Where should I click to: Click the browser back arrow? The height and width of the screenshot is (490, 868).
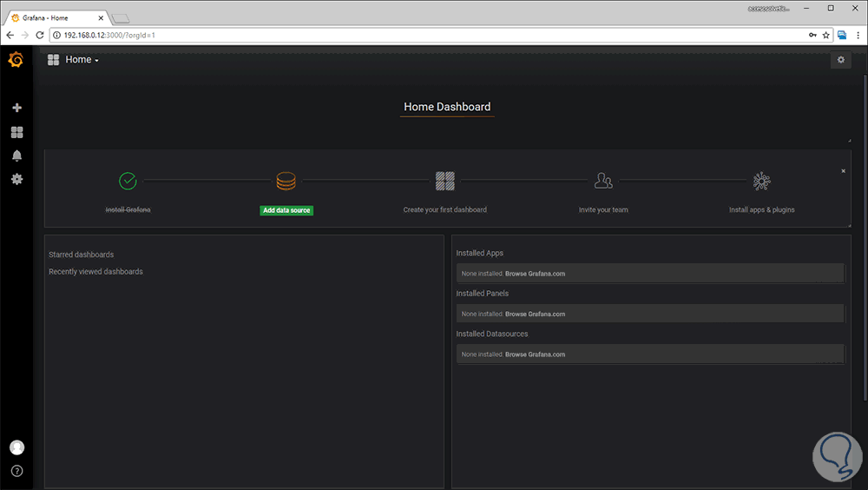tap(10, 35)
